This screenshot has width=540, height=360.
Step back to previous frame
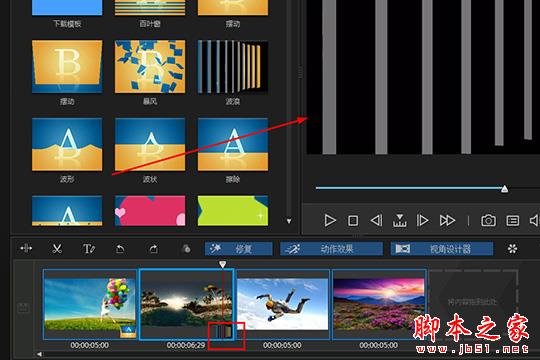pos(376,220)
